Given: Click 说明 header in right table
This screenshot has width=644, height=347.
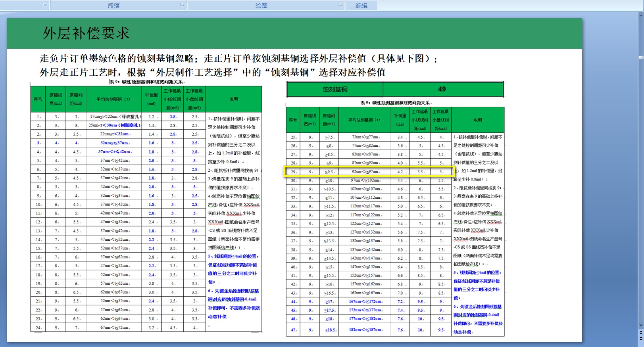Looking at the screenshot, I should pos(478,120).
